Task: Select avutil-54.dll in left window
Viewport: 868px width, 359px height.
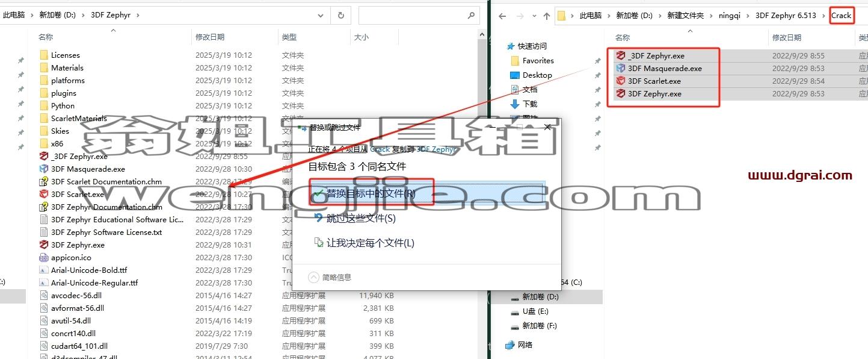Action: point(71,320)
